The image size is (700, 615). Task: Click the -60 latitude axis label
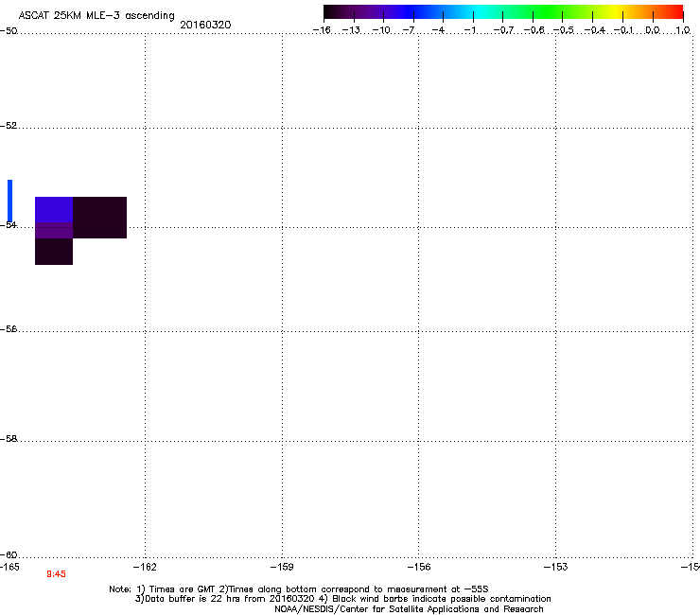tap(9, 555)
